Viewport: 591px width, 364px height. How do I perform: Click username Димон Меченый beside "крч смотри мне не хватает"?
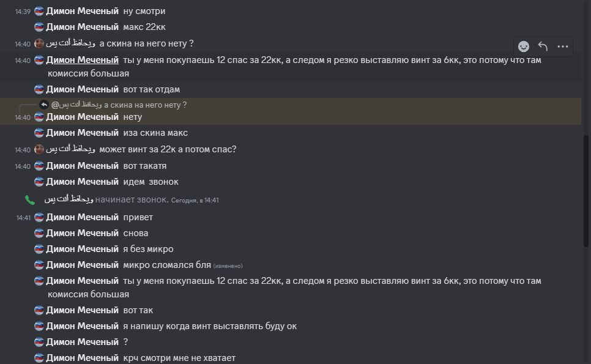[x=82, y=358]
